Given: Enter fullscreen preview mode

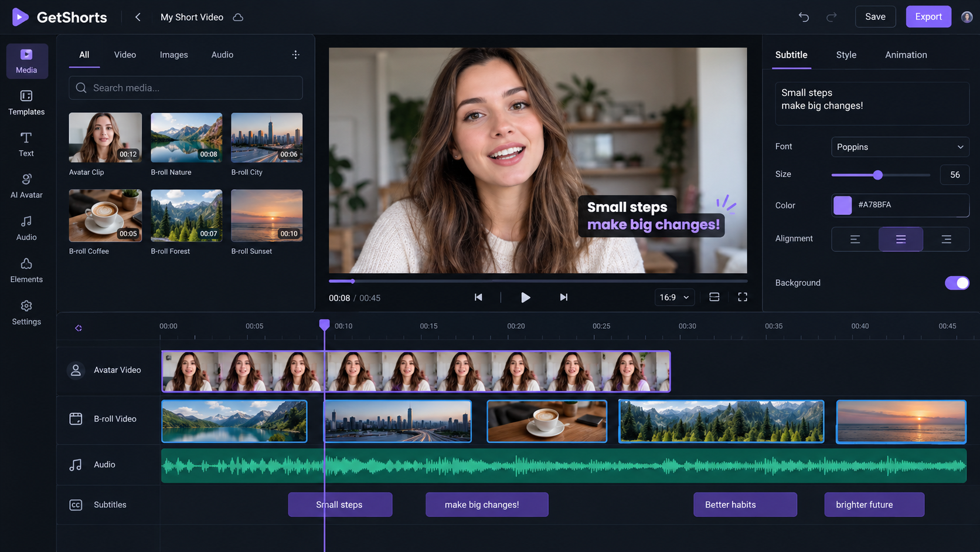Looking at the screenshot, I should (743, 297).
